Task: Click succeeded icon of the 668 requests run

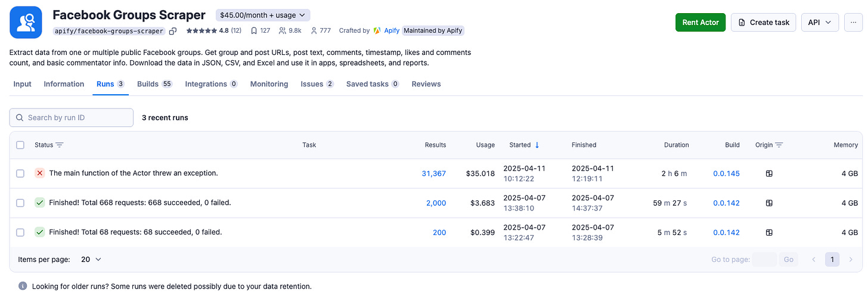Action: pos(40,203)
